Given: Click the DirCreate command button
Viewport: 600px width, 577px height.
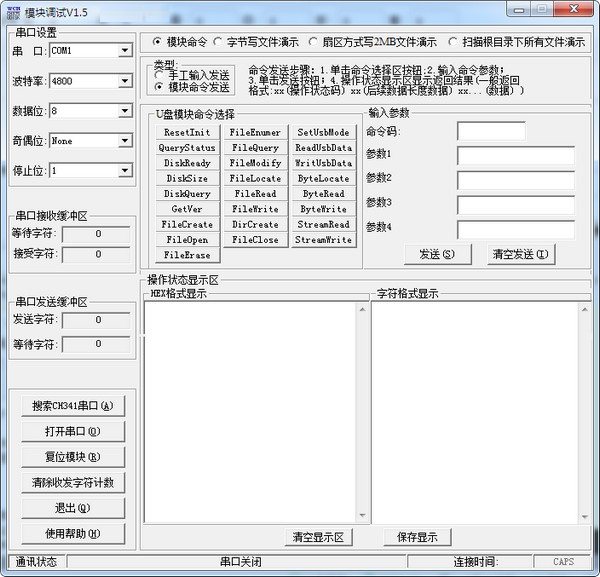Looking at the screenshot, I should (x=256, y=224).
